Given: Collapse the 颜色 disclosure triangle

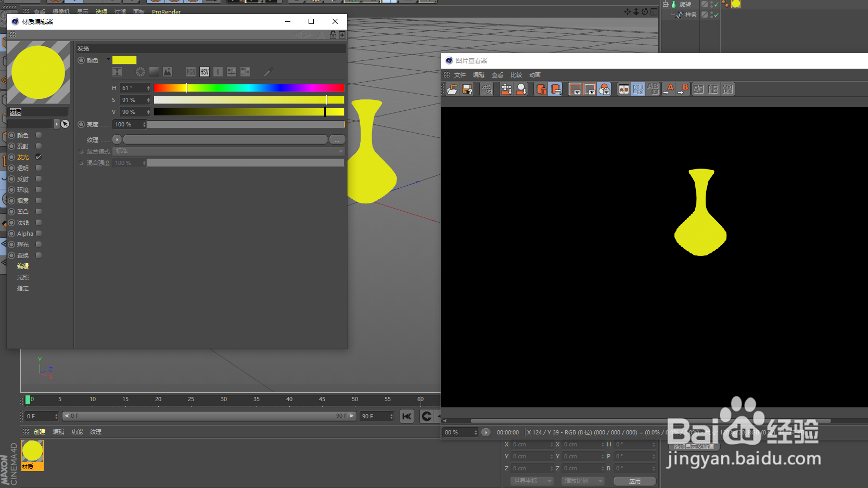Looking at the screenshot, I should 108,60.
